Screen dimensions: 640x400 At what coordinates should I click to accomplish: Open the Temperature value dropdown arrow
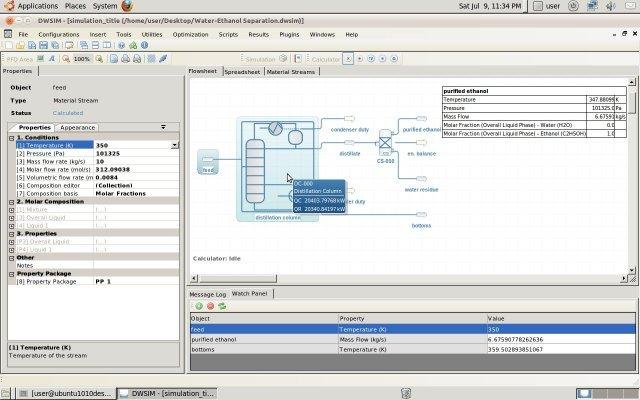pos(176,146)
